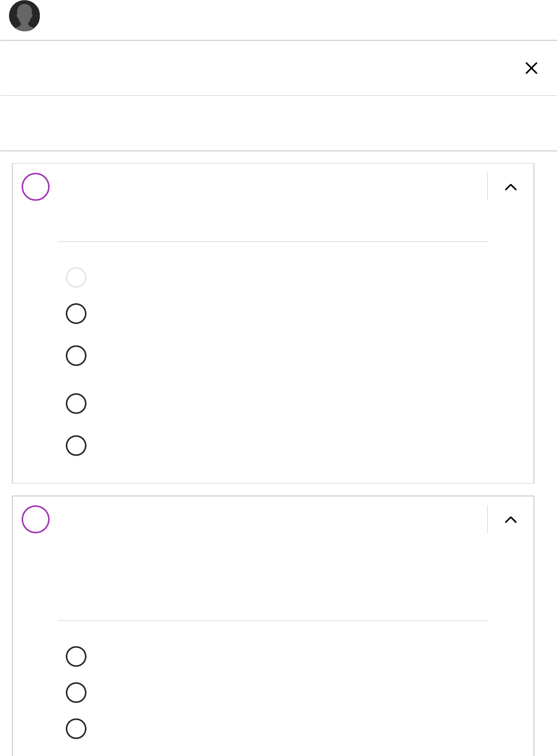Choose the third radio option in first card
Viewport: 557px width, 756px height.
(76, 356)
